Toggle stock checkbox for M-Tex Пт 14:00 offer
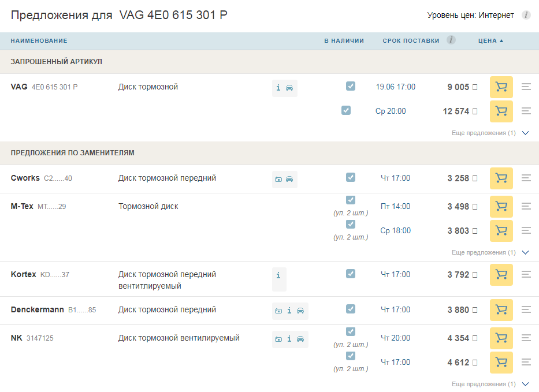 351,200
